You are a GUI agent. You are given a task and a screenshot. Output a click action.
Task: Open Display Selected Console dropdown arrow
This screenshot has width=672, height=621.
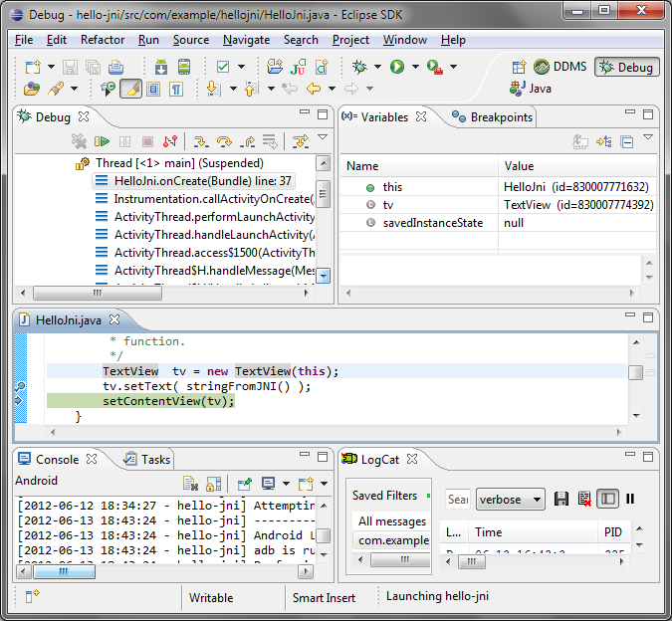pyautogui.click(x=286, y=484)
